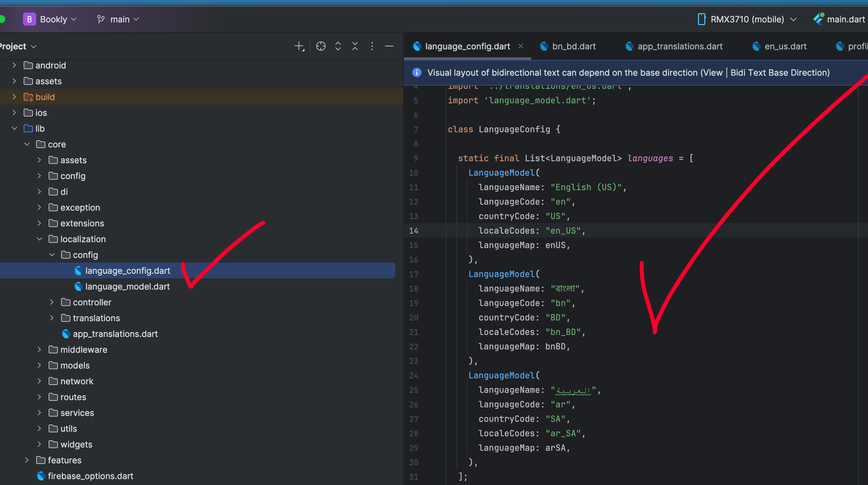Click the Flutter icon beside main.dart
Viewport: 868px width, 485px height.
(818, 19)
